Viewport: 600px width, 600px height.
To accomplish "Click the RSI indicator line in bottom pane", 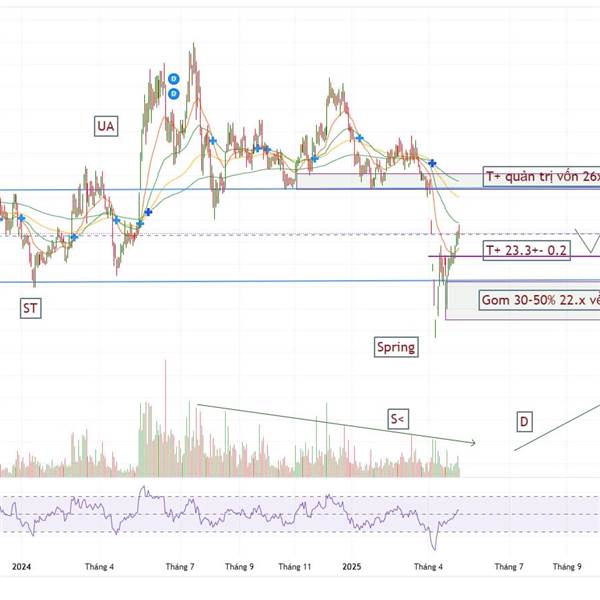I will point(230,513).
